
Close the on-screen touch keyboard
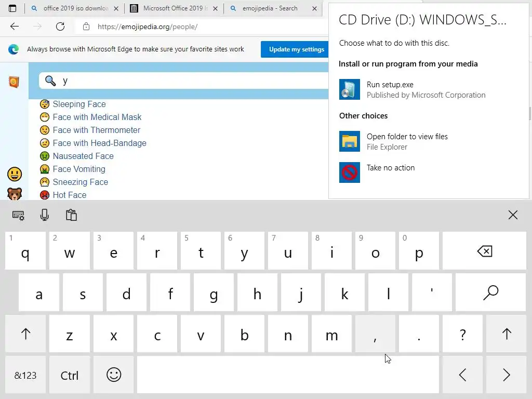coord(513,215)
